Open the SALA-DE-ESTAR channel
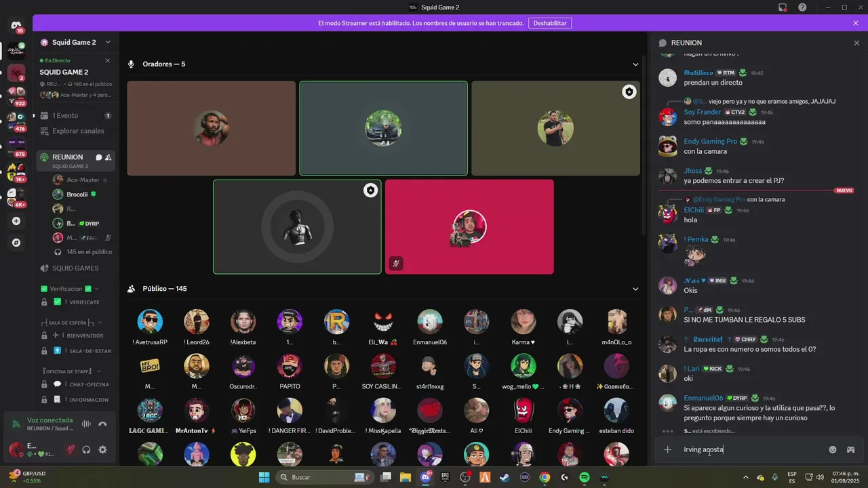The width and height of the screenshot is (868, 488). point(75,350)
